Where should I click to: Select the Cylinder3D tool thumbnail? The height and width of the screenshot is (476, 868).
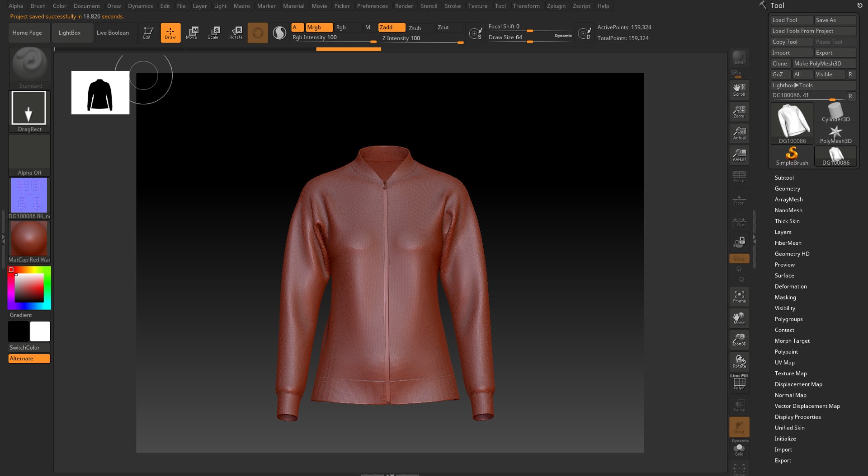click(835, 112)
